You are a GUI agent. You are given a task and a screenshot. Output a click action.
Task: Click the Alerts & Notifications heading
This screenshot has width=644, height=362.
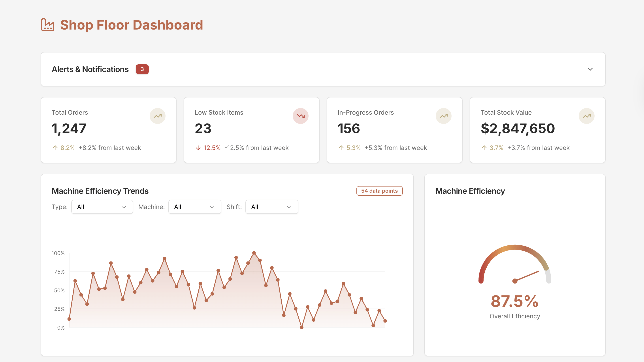tap(90, 69)
